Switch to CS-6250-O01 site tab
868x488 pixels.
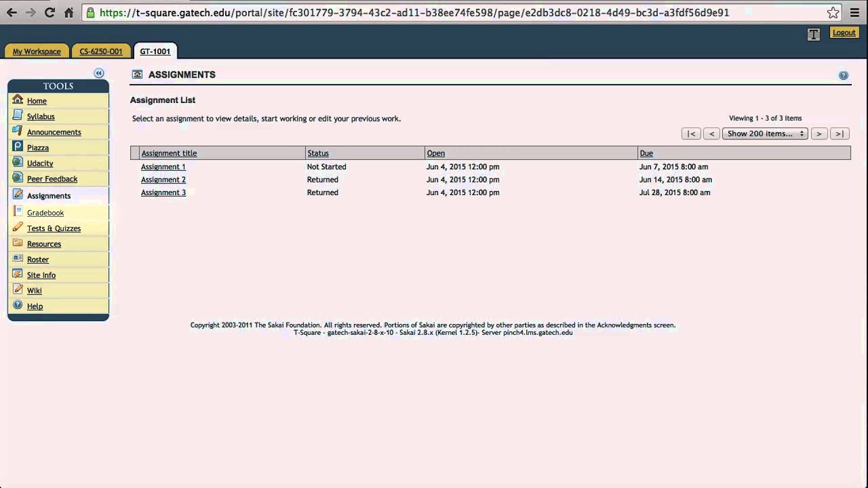[101, 52]
